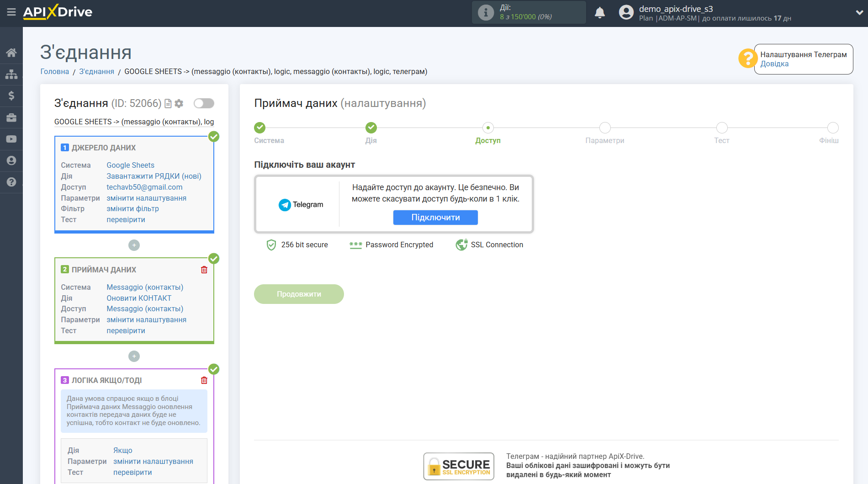The image size is (868, 484).
Task: Go to the Дія step
Action: pyautogui.click(x=371, y=128)
